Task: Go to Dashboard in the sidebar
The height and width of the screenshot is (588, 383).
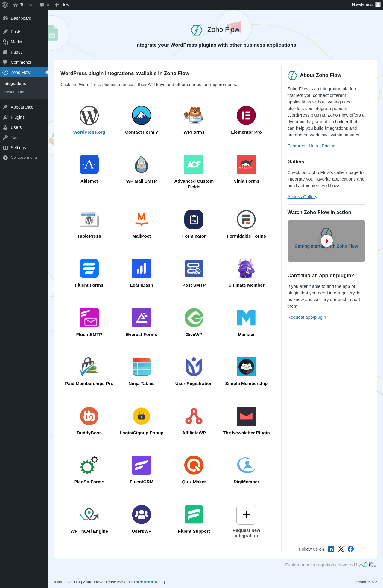Action: coord(24,18)
